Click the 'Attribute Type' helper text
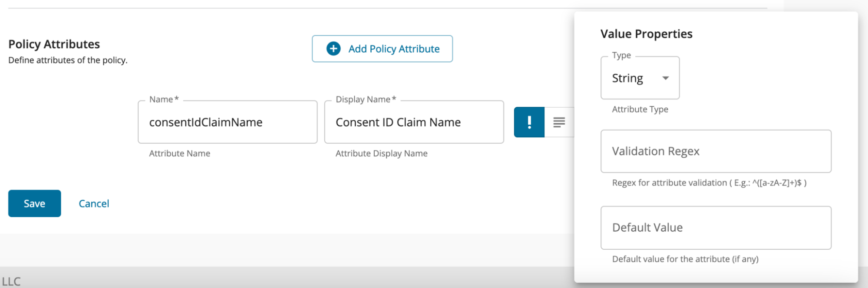The image size is (868, 288). coord(640,109)
